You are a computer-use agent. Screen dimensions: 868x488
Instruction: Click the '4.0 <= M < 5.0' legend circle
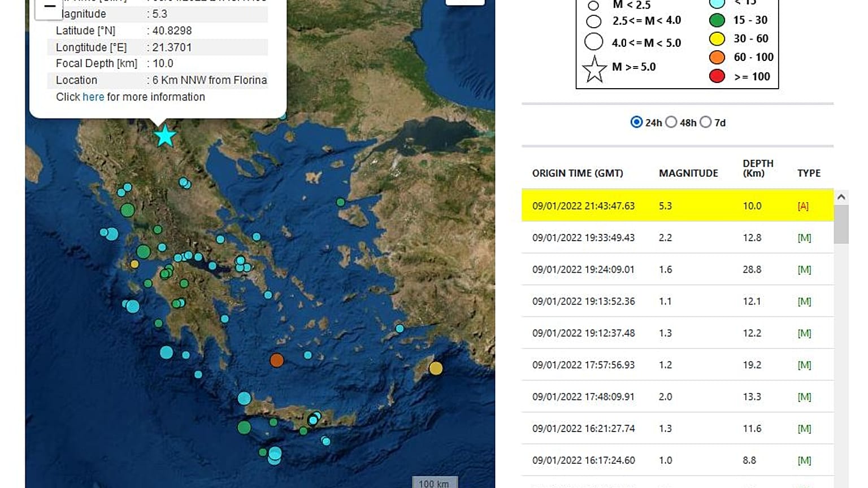point(593,42)
